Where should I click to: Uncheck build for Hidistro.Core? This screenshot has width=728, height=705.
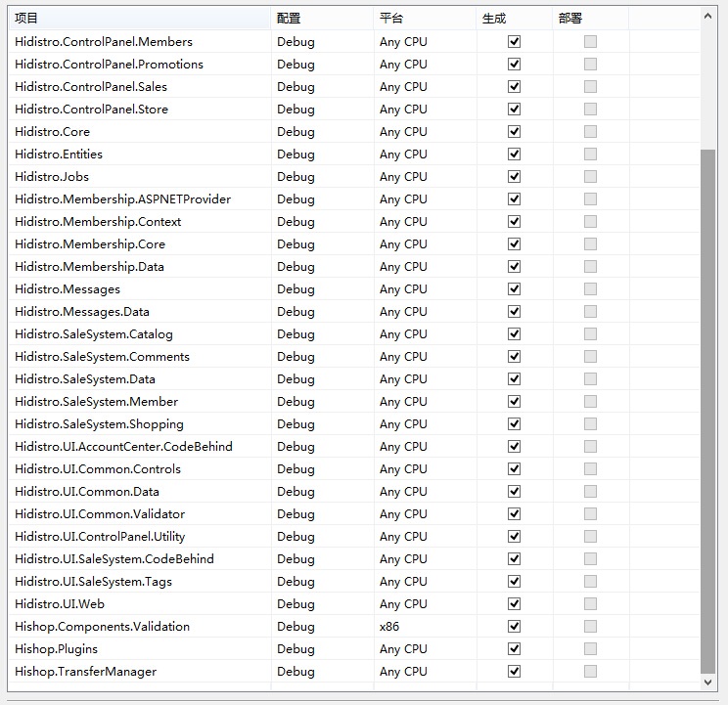514,132
